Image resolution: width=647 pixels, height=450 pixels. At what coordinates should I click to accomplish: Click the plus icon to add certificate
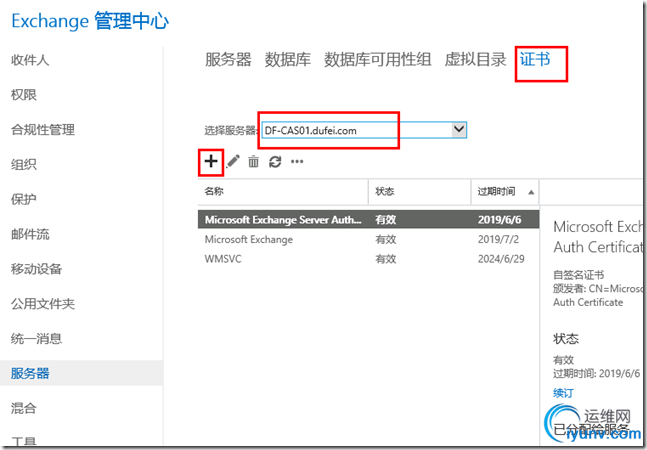(211, 161)
